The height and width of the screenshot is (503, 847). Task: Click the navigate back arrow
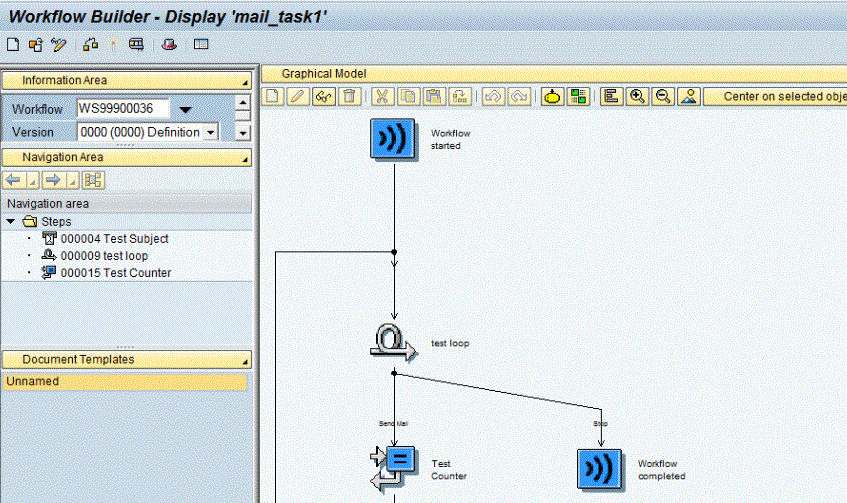coord(14,180)
